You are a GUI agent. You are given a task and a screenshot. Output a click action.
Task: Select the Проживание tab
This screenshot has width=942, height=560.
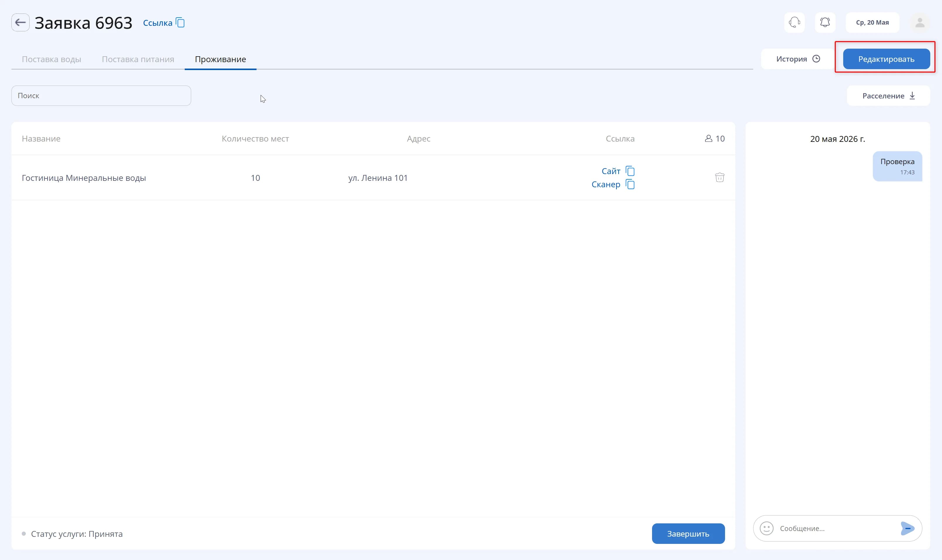pos(220,59)
